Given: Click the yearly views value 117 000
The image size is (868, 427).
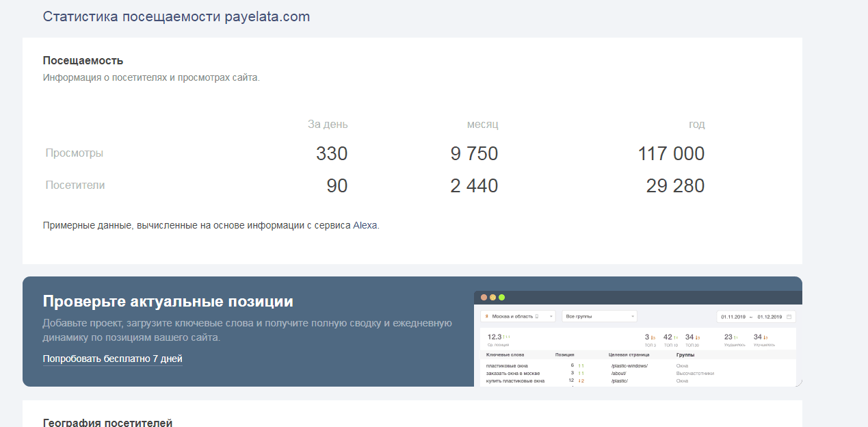Looking at the screenshot, I should click(x=671, y=153).
